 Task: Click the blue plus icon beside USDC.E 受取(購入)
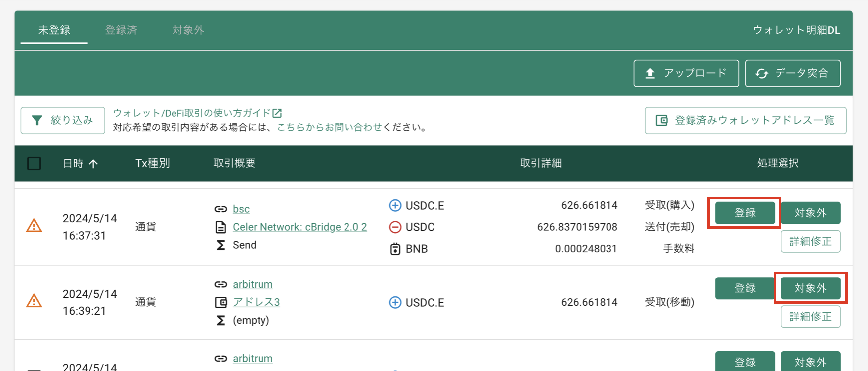pos(395,205)
